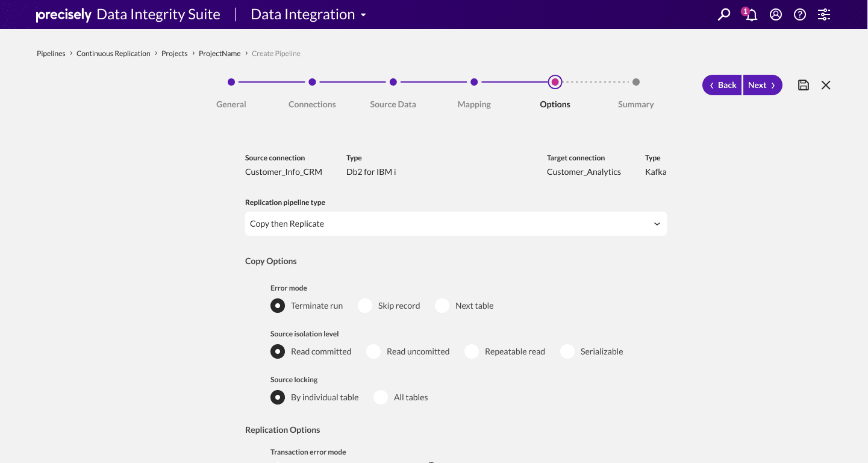The width and height of the screenshot is (868, 463).
Task: Go to the Source Data wizard step
Action: (x=393, y=82)
